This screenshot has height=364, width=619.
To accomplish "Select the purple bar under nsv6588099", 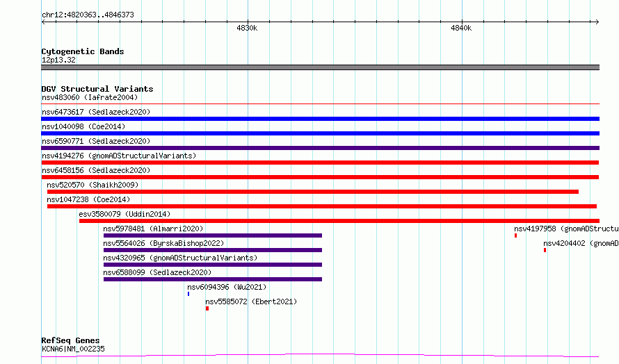I will tap(213, 279).
